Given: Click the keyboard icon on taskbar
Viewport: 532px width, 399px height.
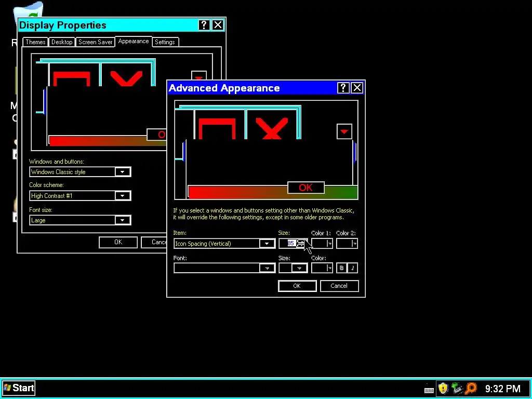Looking at the screenshot, I should tap(429, 390).
